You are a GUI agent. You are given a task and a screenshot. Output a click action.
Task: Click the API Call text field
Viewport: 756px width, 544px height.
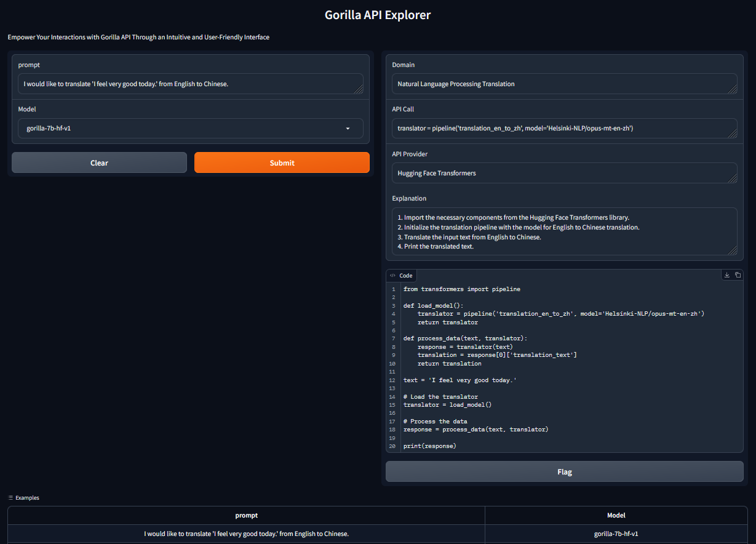(x=563, y=128)
